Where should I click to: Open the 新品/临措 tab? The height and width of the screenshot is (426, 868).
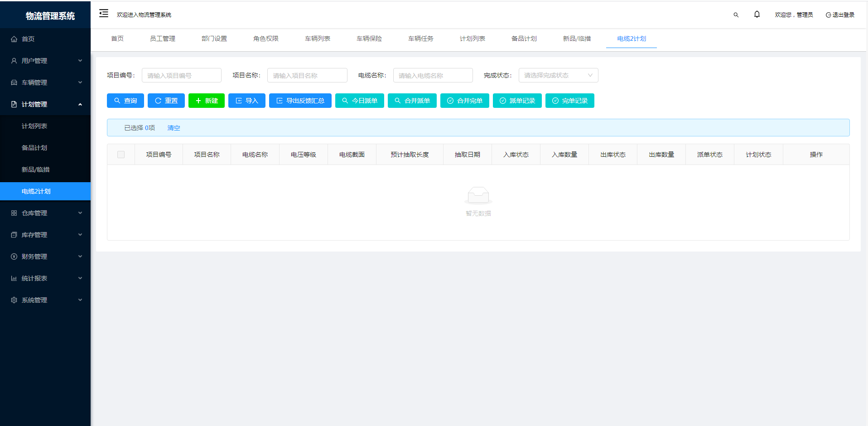(x=577, y=39)
